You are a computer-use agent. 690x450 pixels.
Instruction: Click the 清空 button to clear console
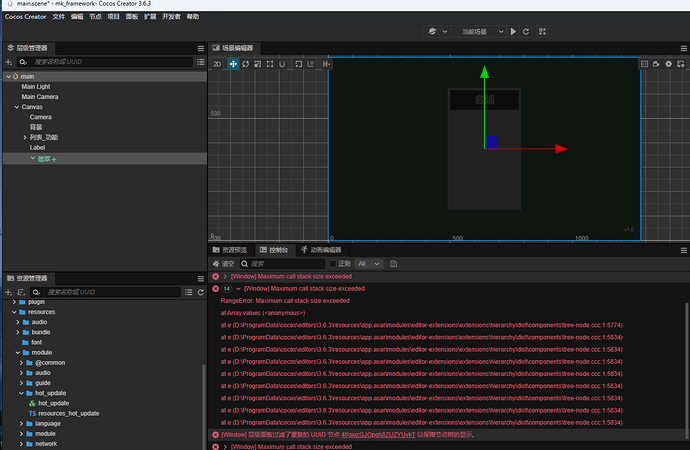click(x=222, y=263)
